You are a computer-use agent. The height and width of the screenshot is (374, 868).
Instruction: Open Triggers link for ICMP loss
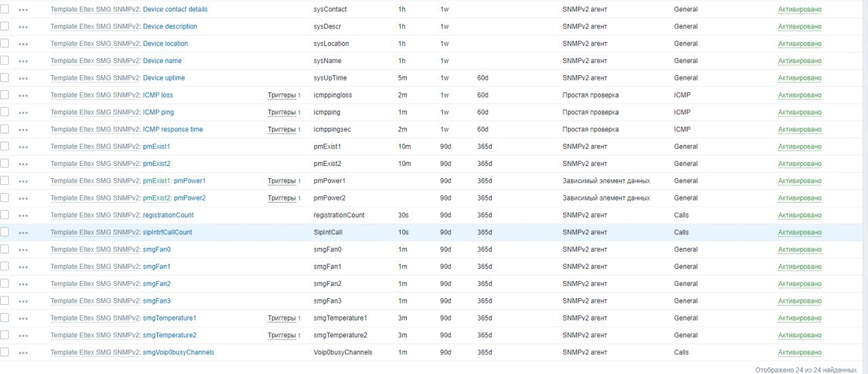281,95
